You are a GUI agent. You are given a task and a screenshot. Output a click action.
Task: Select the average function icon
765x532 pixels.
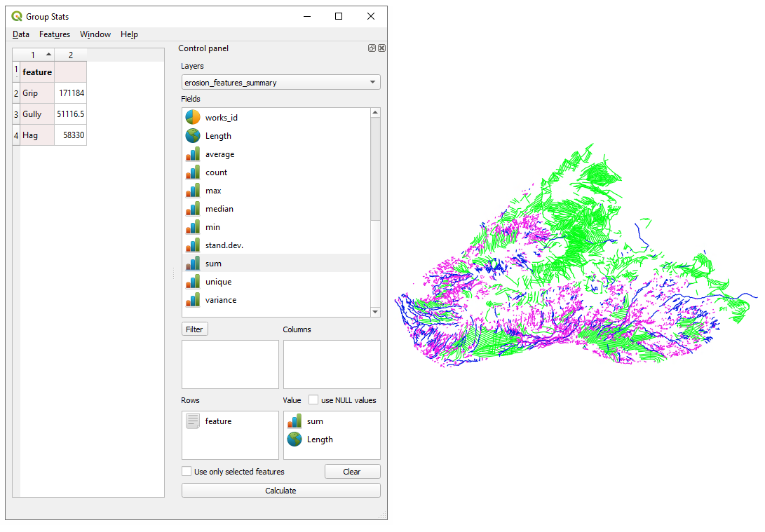coord(192,154)
